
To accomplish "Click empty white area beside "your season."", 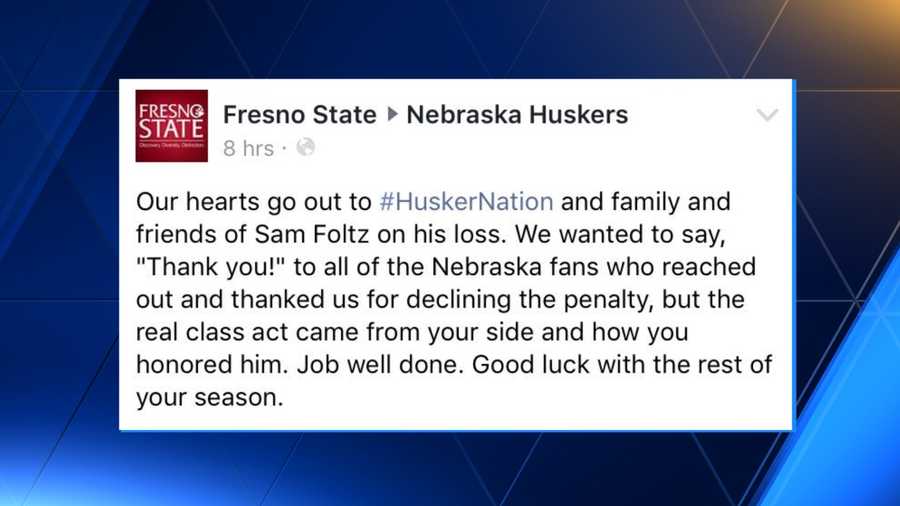I will [534, 398].
